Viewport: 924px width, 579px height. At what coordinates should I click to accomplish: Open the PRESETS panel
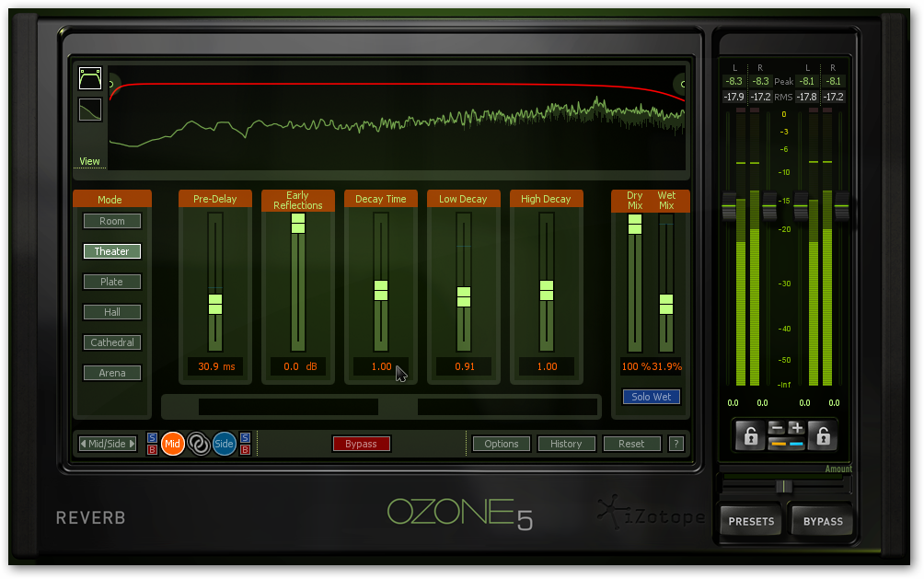pos(751,521)
